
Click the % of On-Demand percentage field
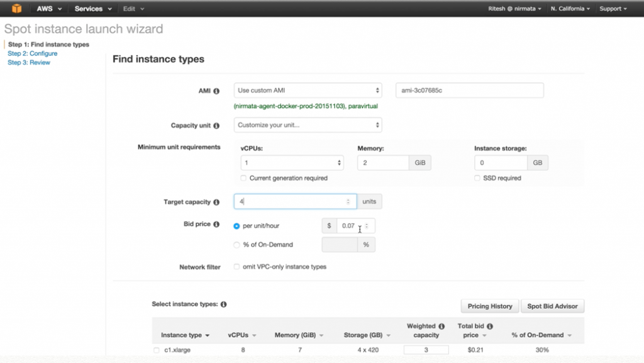(x=340, y=245)
